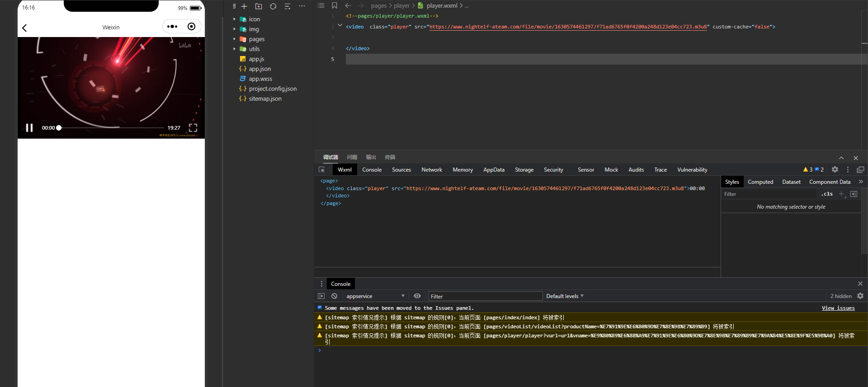Refresh the file explorer tree

pyautogui.click(x=273, y=6)
